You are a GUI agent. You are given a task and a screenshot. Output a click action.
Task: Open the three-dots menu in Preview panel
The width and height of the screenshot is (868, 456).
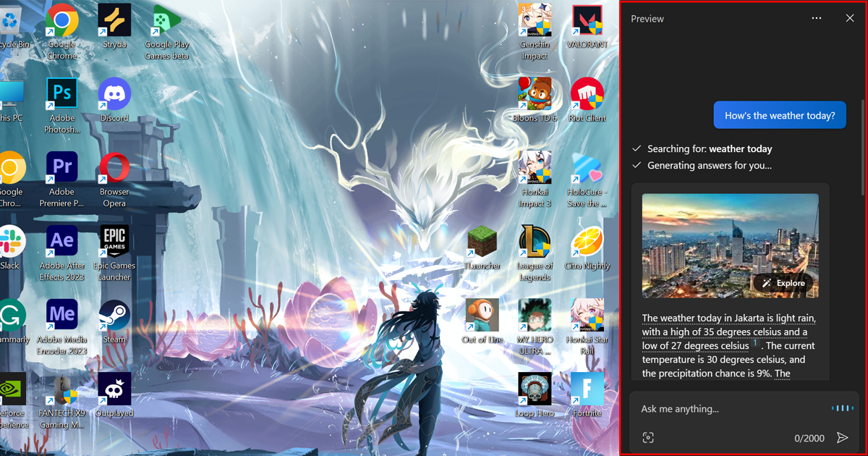817,18
